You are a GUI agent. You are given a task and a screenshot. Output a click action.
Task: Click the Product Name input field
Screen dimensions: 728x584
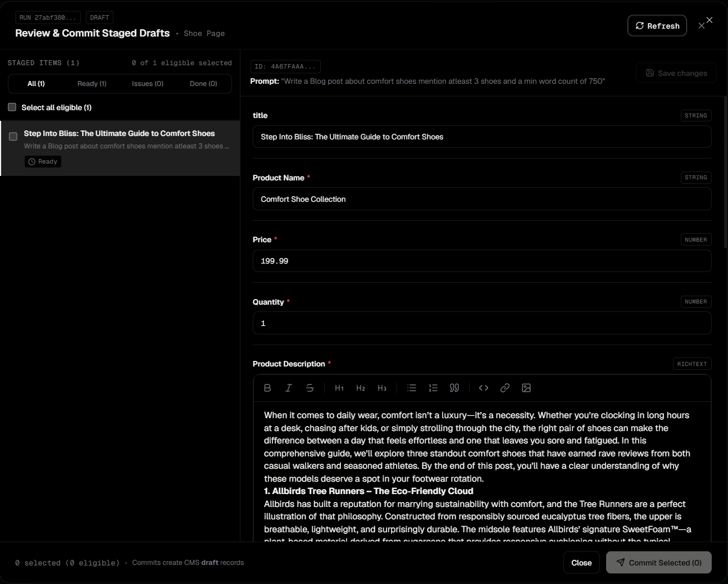pos(482,199)
